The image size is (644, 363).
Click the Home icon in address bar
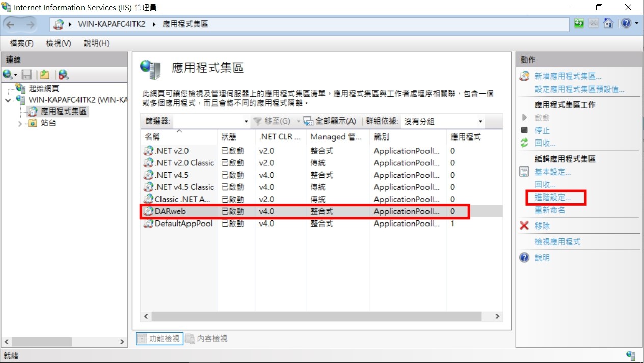pos(608,23)
